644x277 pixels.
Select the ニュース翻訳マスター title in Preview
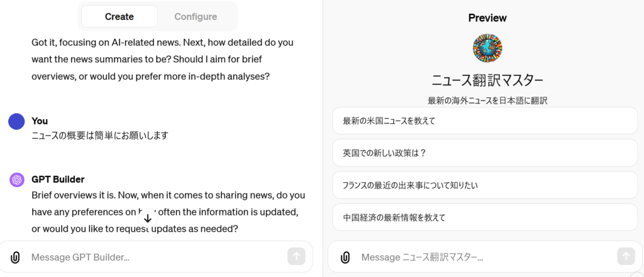(487, 80)
